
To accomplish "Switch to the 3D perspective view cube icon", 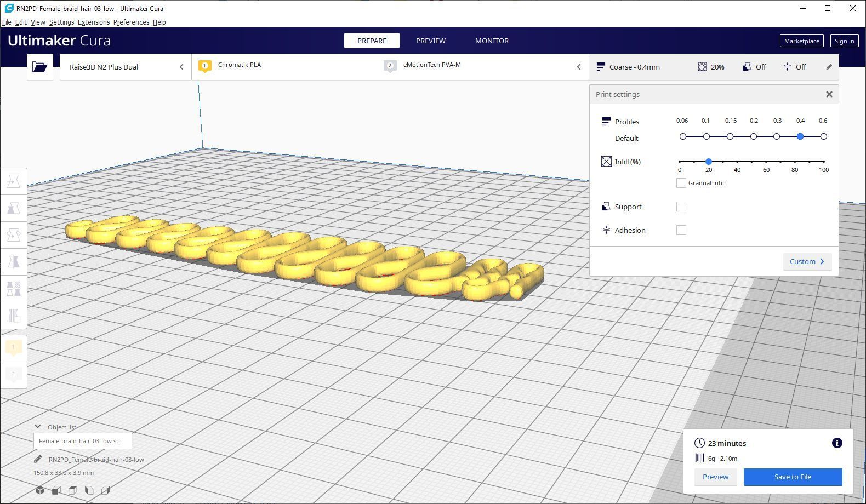I will click(40, 490).
